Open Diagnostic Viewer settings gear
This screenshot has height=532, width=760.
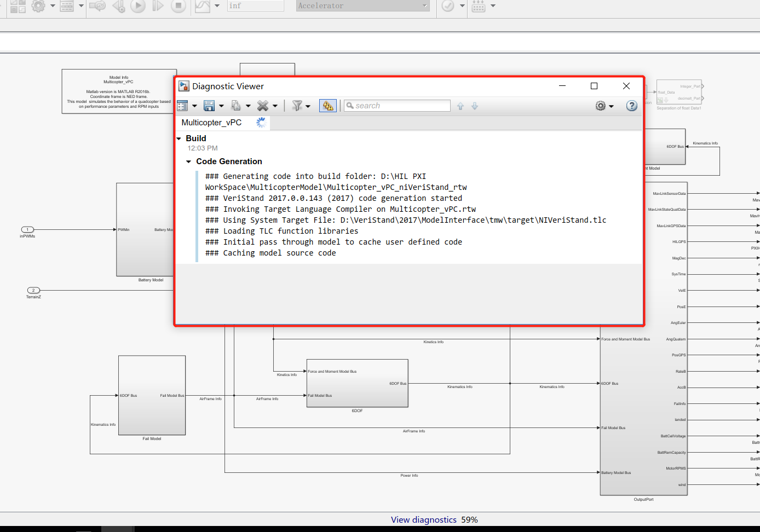pyautogui.click(x=601, y=106)
